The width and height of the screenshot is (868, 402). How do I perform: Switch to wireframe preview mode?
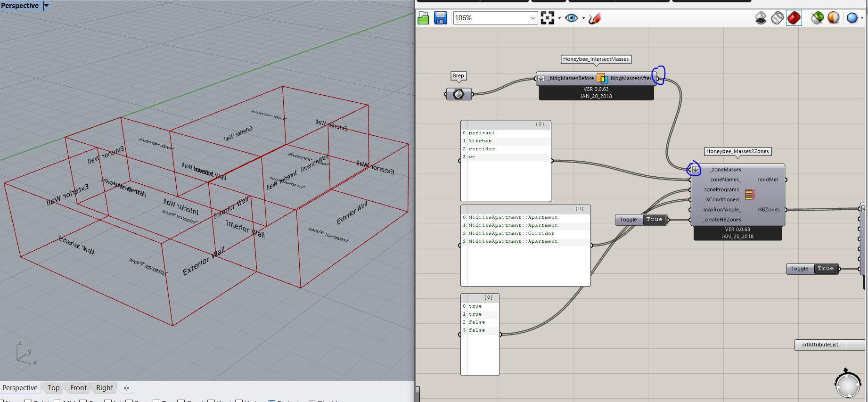pos(778,18)
